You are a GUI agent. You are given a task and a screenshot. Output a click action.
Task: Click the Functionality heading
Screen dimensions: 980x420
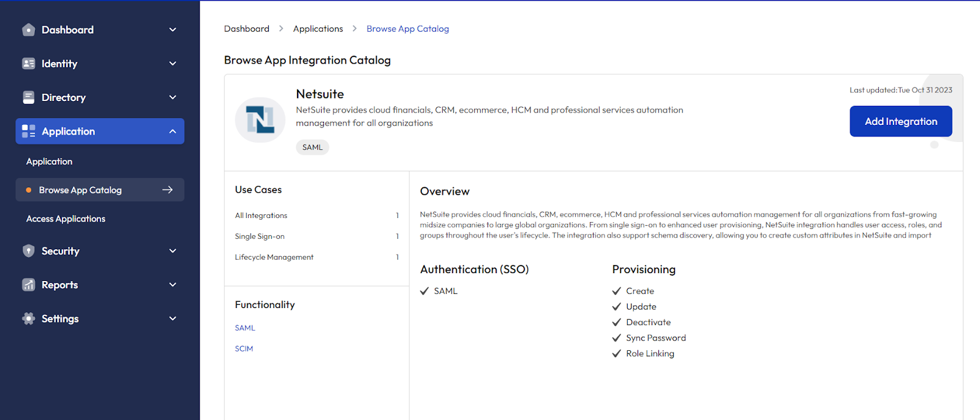(265, 305)
